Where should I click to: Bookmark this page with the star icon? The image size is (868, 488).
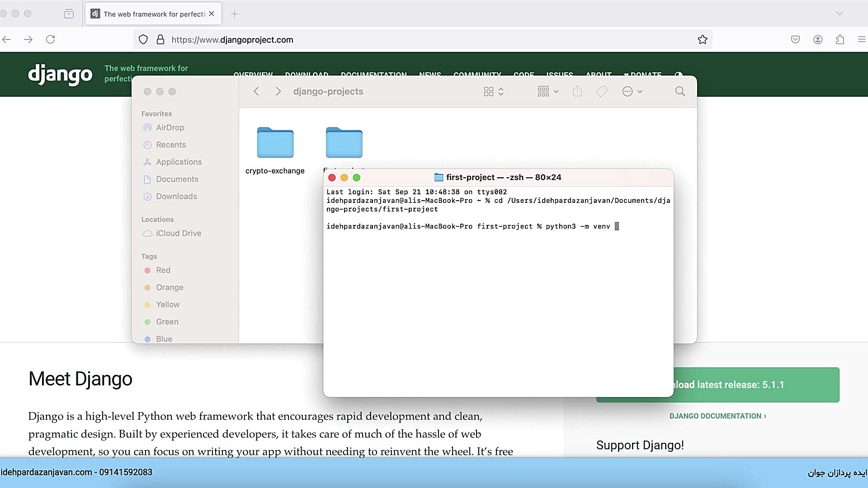click(703, 40)
